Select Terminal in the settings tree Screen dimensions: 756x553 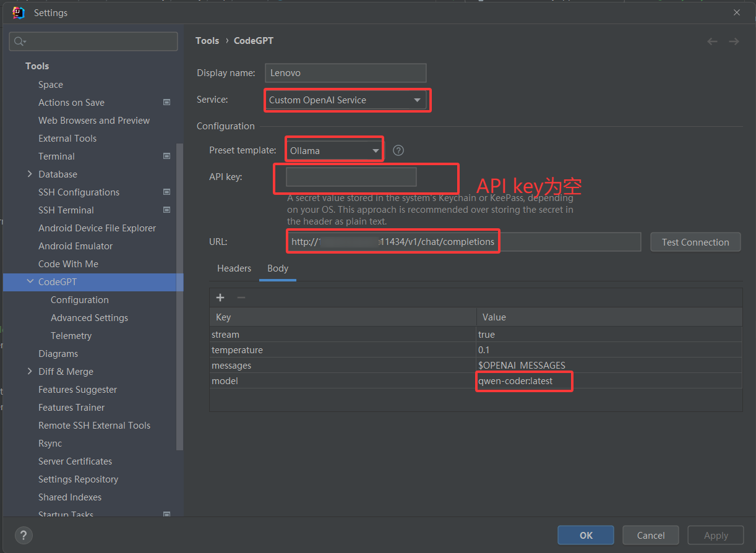click(56, 156)
